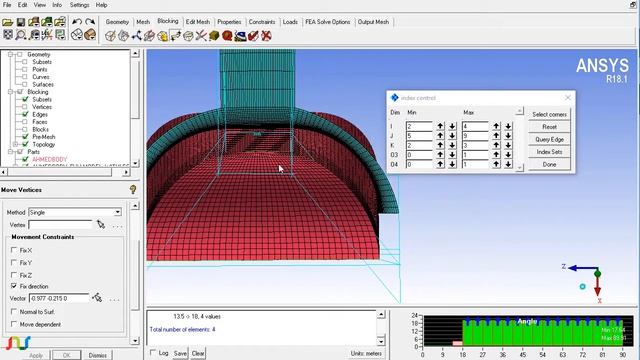
Task: Open the Block Checks tool
Action: [x=253, y=36]
